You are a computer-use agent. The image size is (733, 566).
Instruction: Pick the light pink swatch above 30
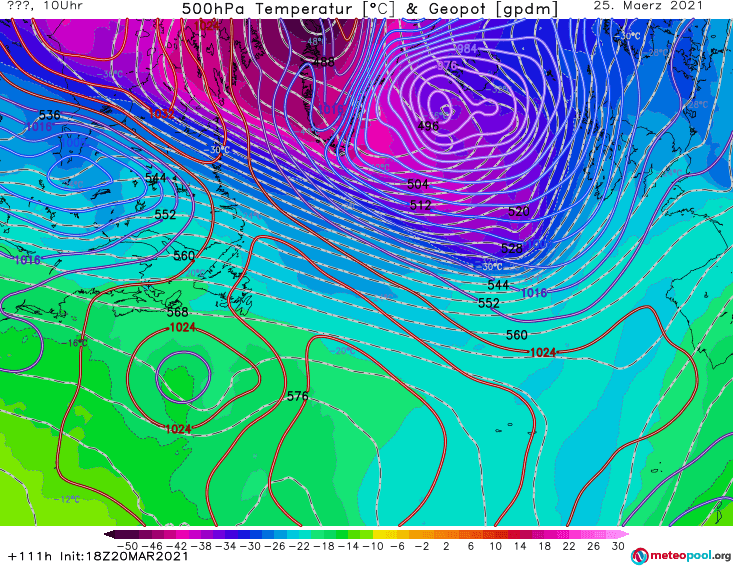(618, 535)
